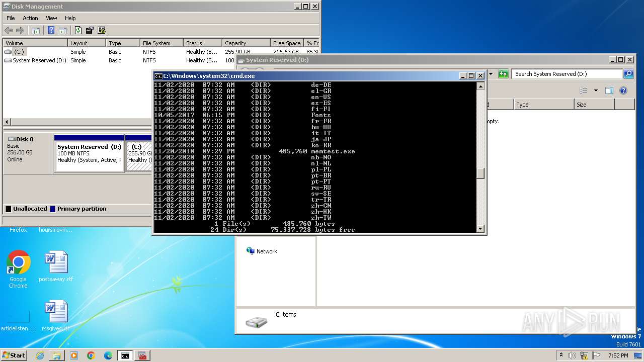Sort volumes by the Layout column
644x362 pixels.
point(87,43)
